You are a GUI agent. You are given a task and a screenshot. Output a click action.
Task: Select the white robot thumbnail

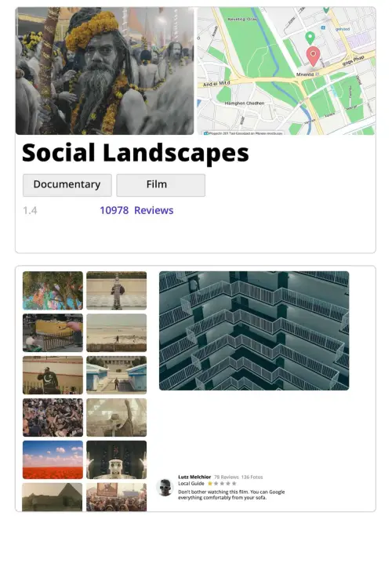[x=117, y=460]
